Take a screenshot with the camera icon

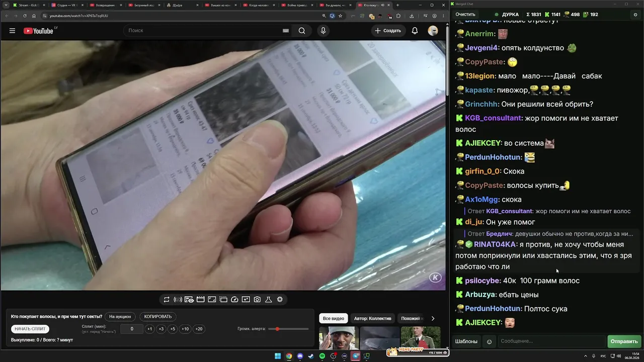pos(257,300)
